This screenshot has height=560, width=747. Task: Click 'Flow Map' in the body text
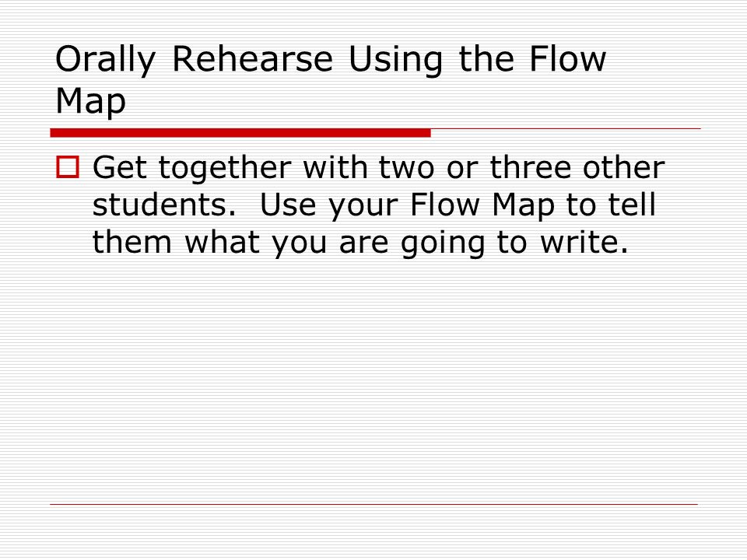tap(482, 206)
